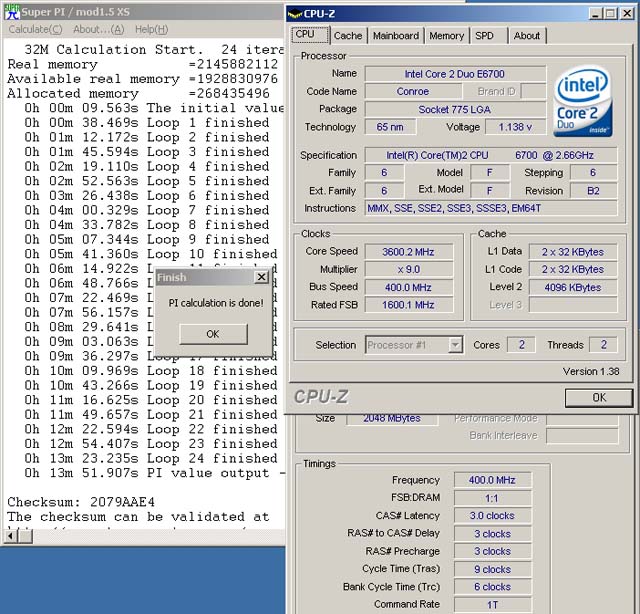This screenshot has width=640, height=614.
Task: Click the Bank Cycle Time (Trc) value '6 clocks'
Action: (x=492, y=587)
